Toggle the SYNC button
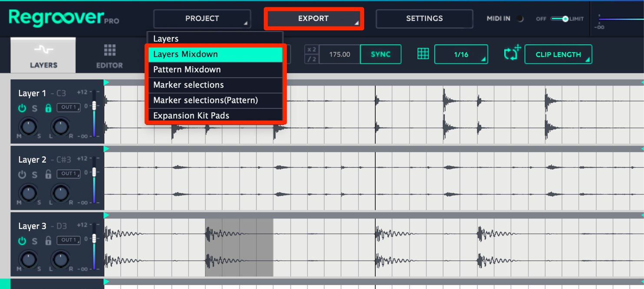This screenshot has width=644, height=289. [381, 54]
